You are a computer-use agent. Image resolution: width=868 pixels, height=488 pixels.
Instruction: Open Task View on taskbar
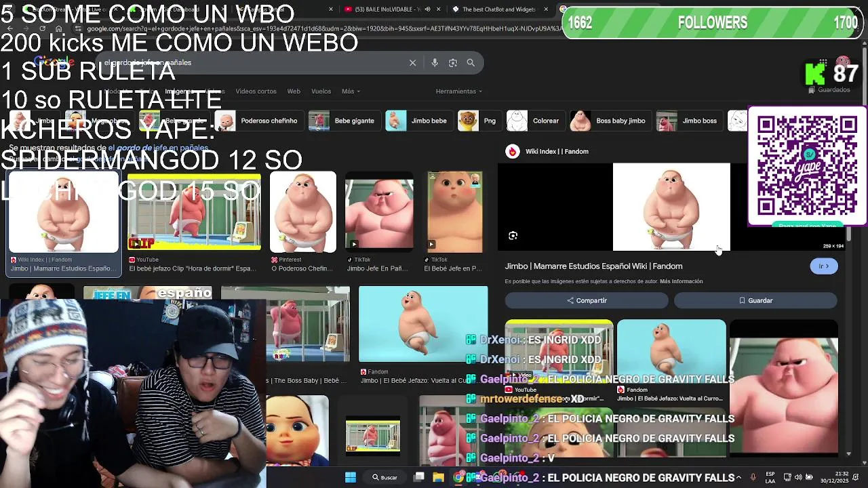(x=419, y=477)
